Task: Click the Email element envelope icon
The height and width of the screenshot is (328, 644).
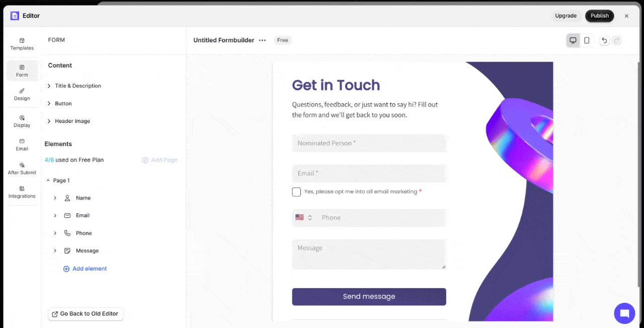Action: (67, 216)
